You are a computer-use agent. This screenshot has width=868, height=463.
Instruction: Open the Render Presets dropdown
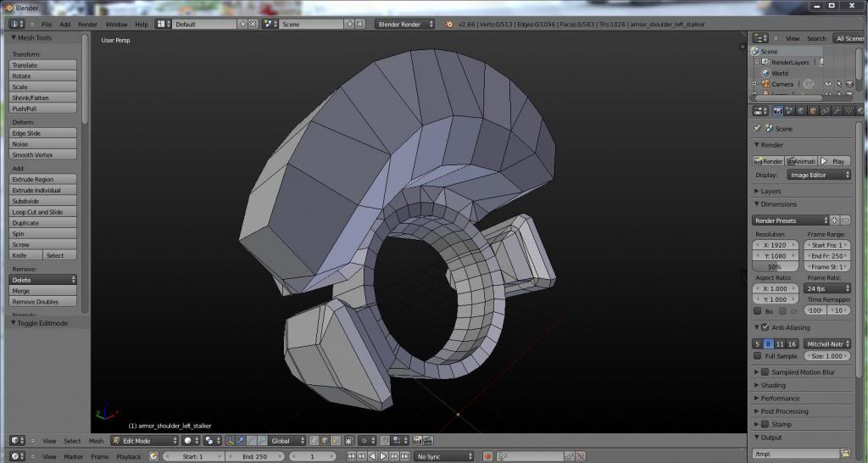click(x=791, y=220)
